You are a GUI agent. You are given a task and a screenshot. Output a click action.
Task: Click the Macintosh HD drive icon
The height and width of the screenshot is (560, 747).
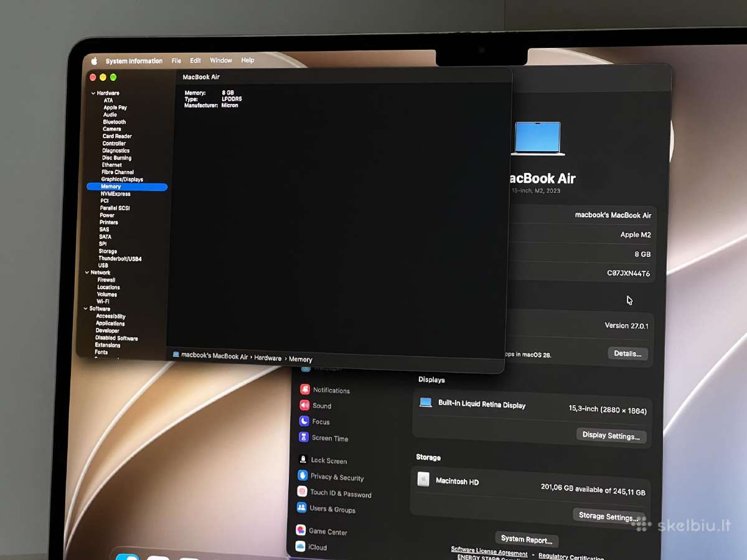423,480
